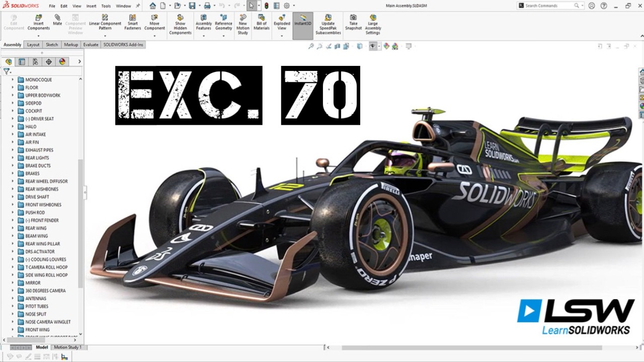Open the File menu
The width and height of the screenshot is (644, 362).
[x=52, y=6]
